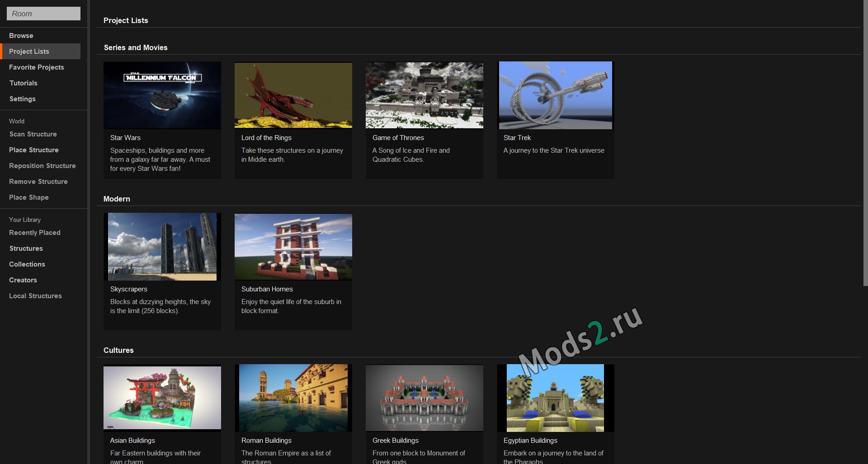Select Project Lists in sidebar
This screenshot has width=868, height=464.
click(x=41, y=52)
